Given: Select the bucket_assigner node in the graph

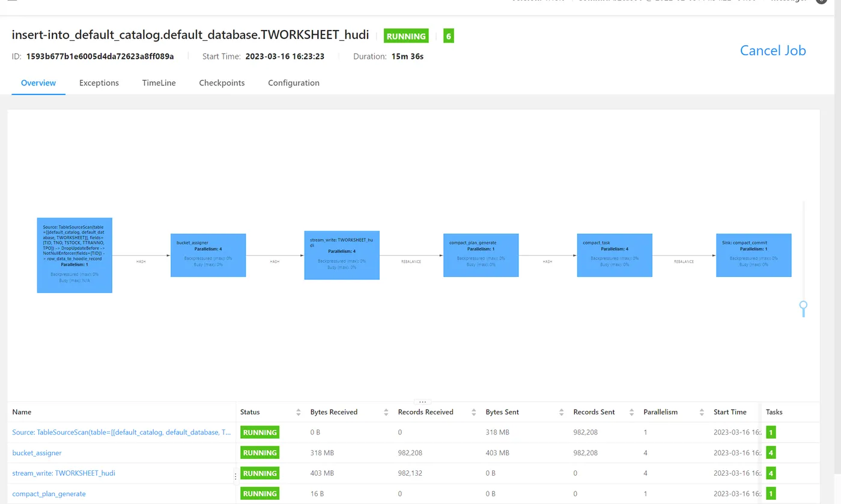Looking at the screenshot, I should pyautogui.click(x=208, y=255).
